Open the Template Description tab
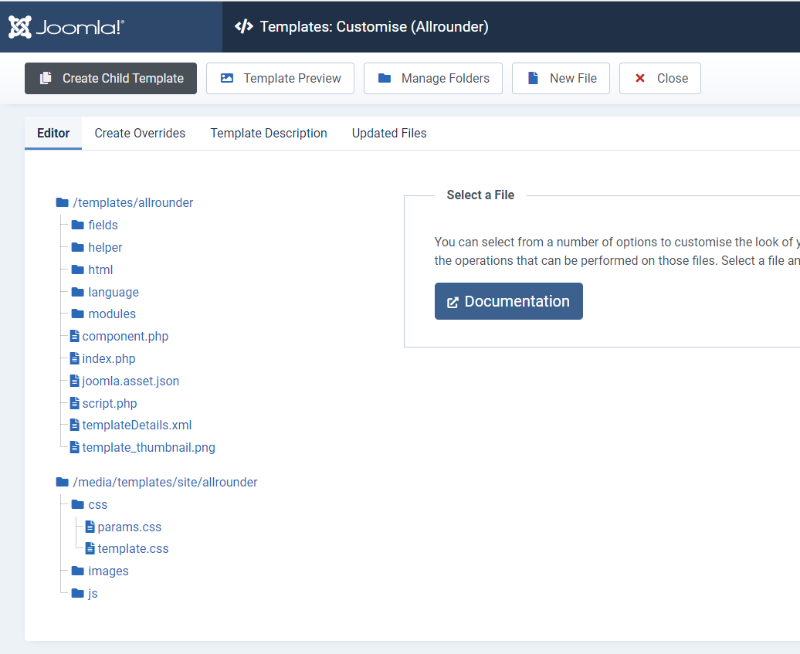Screen dimensions: 800x654 click(268, 133)
